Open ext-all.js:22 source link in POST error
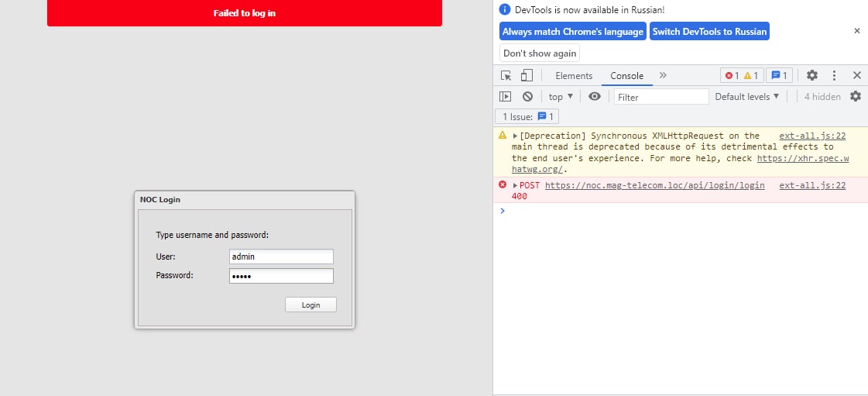The height and width of the screenshot is (396, 868). coord(812,185)
